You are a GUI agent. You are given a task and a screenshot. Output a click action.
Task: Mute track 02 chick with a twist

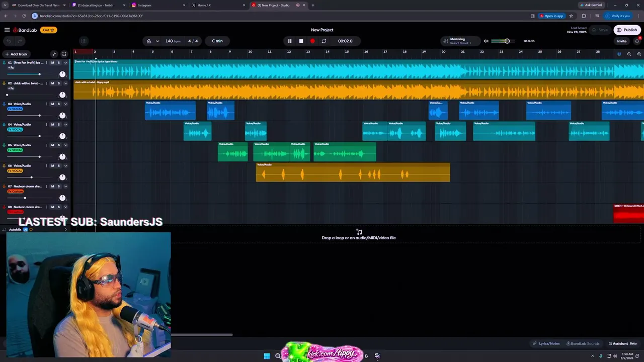coord(52,83)
